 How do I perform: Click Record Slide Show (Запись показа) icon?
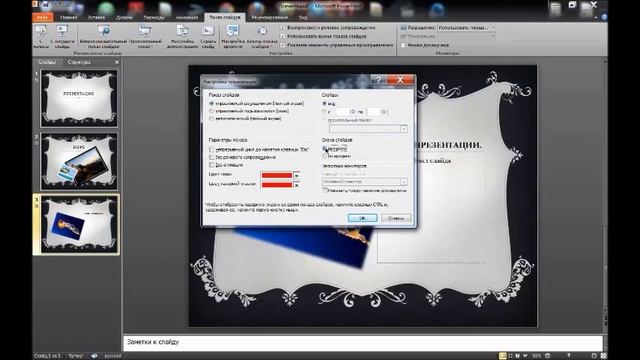point(262,31)
